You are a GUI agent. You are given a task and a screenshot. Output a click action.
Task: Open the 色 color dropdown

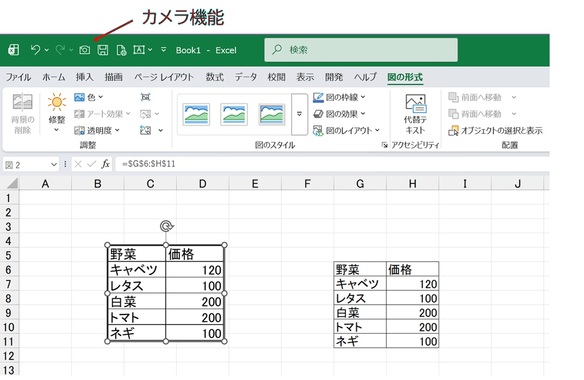(x=89, y=97)
